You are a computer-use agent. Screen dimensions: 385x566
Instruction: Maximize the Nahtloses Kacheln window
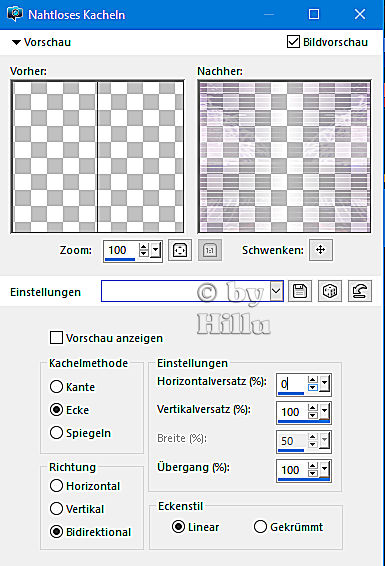tap(314, 14)
